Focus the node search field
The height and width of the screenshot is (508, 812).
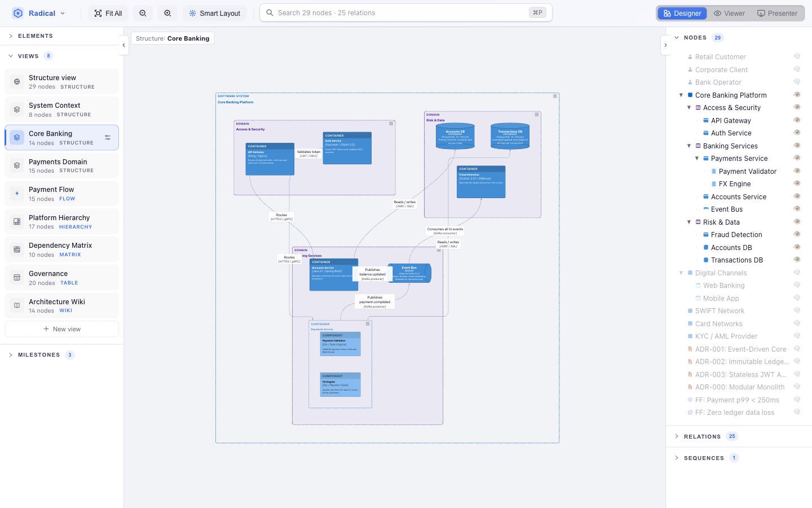pyautogui.click(x=406, y=12)
